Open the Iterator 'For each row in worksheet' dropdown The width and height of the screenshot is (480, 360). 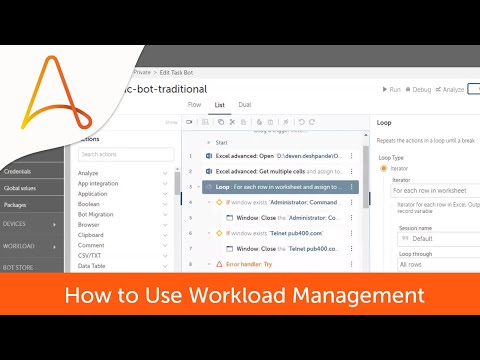pyautogui.click(x=436, y=191)
